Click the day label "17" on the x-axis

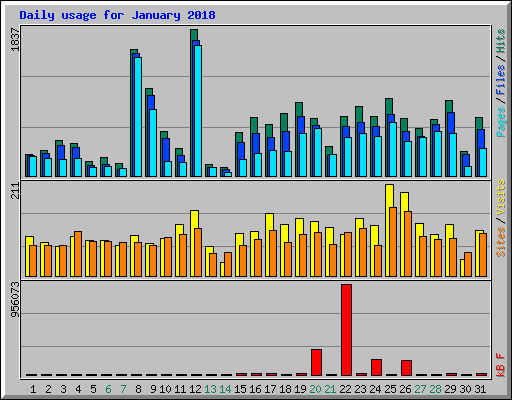(270, 389)
